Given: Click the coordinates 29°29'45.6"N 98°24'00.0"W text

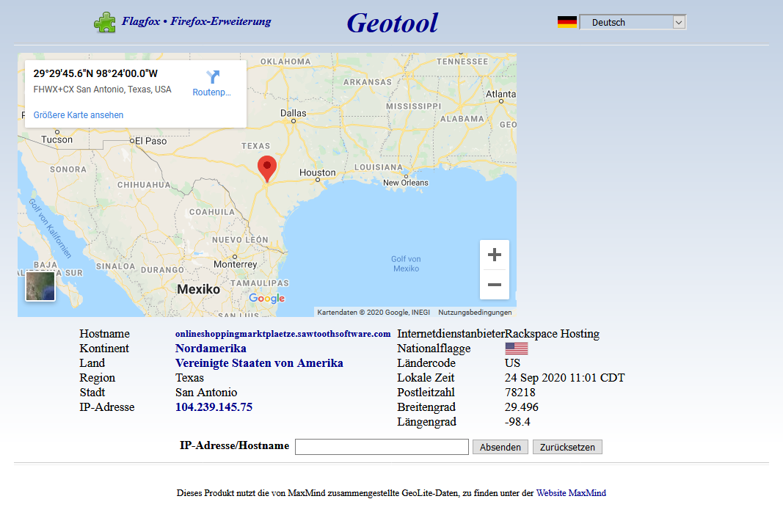Looking at the screenshot, I should point(95,73).
